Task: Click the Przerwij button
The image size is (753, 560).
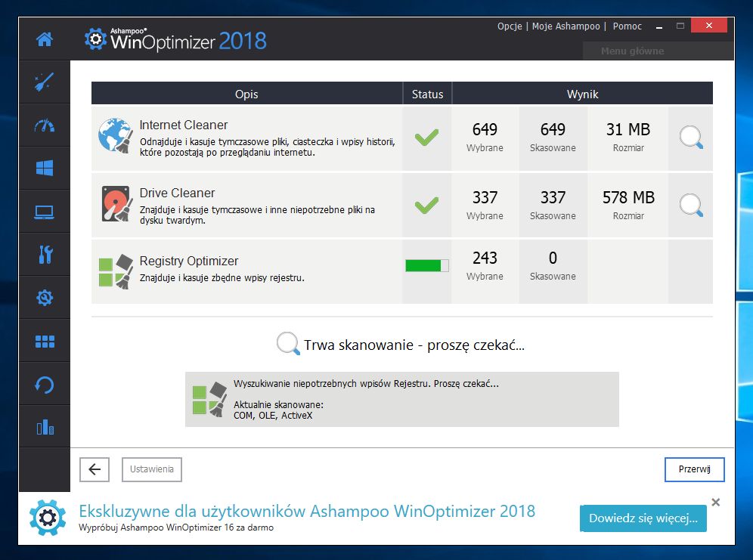Action: tap(695, 469)
